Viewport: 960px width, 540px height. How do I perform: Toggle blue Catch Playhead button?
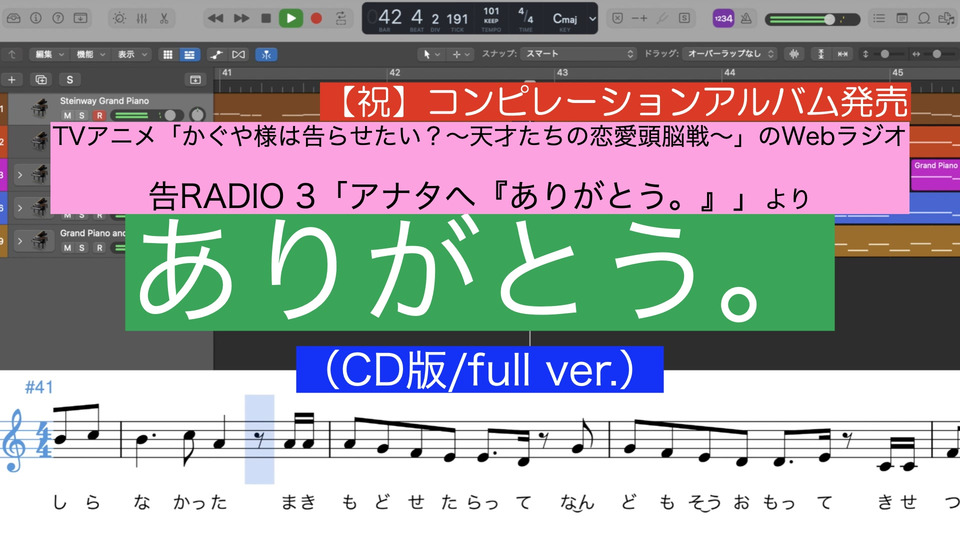266,54
